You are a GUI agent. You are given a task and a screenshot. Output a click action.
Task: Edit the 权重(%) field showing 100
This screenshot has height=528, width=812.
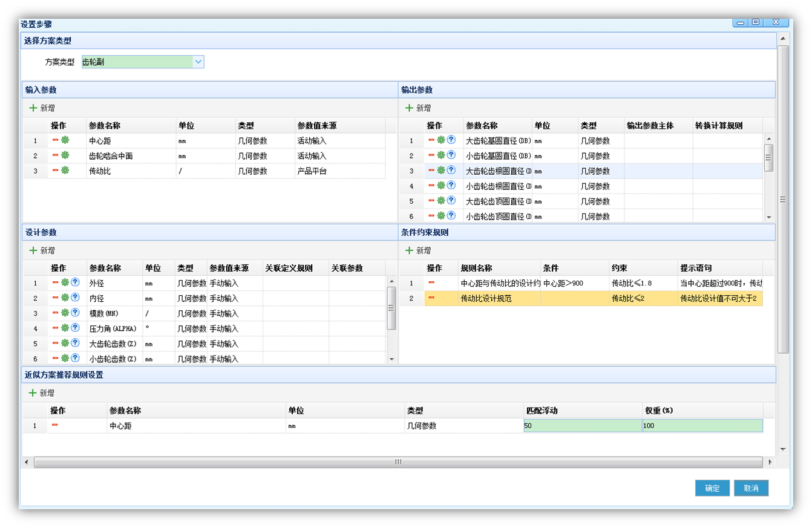click(x=702, y=426)
